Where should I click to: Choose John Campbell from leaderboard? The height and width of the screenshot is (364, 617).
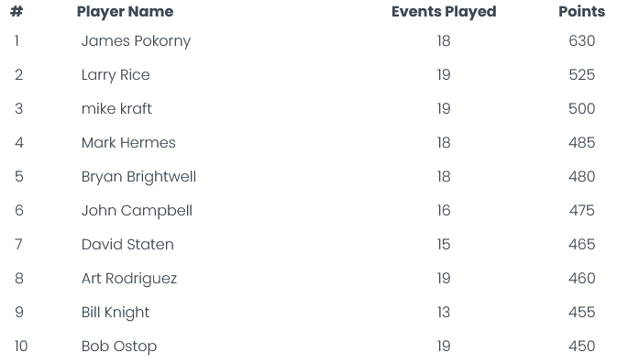pos(137,211)
